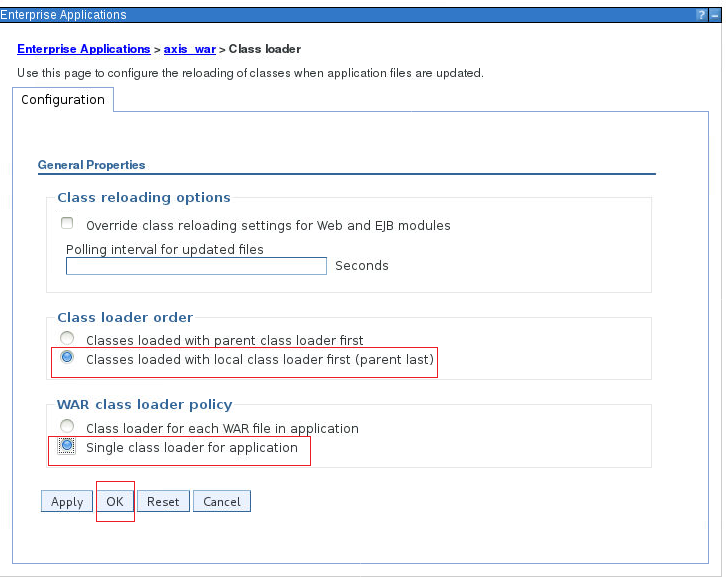This screenshot has width=726, height=587.
Task: Confirm settings with the OK button
Action: pos(115,502)
